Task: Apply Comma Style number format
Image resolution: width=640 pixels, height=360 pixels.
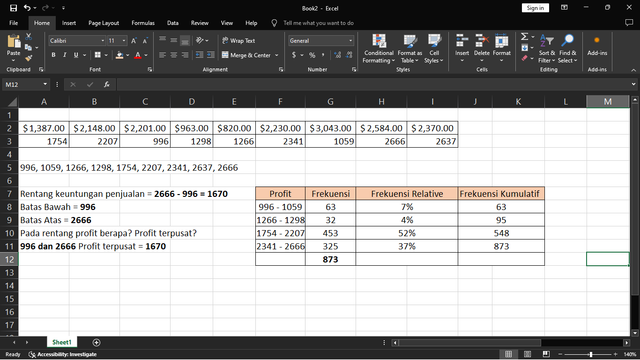Action: 323,55
